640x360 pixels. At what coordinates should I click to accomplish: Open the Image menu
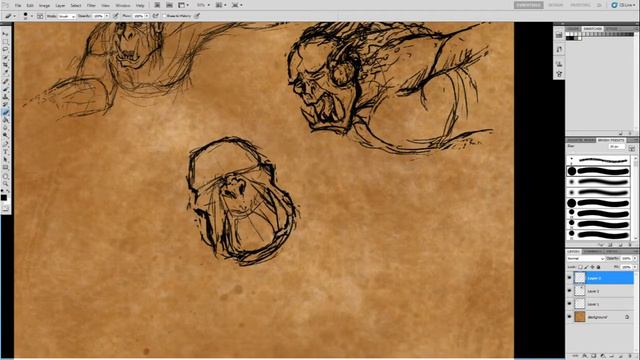pyautogui.click(x=44, y=5)
